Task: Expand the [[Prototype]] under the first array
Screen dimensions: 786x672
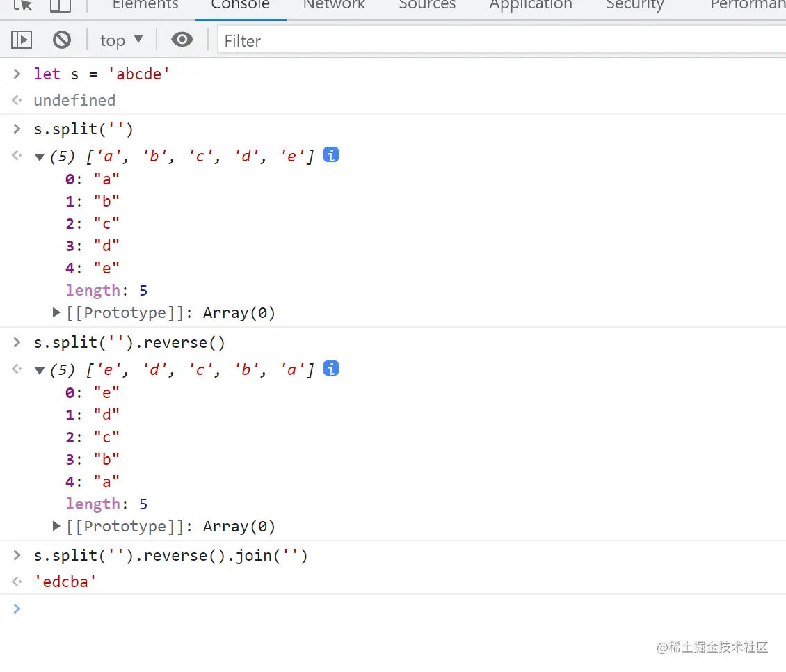Action: tap(56, 312)
